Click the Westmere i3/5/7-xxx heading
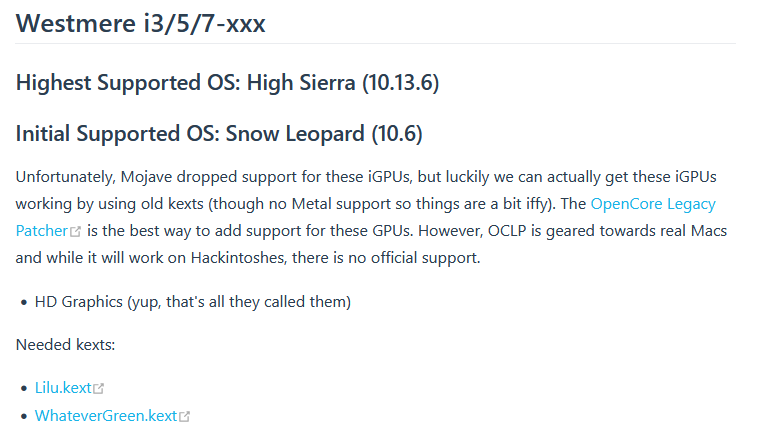The image size is (758, 432). pos(141,23)
